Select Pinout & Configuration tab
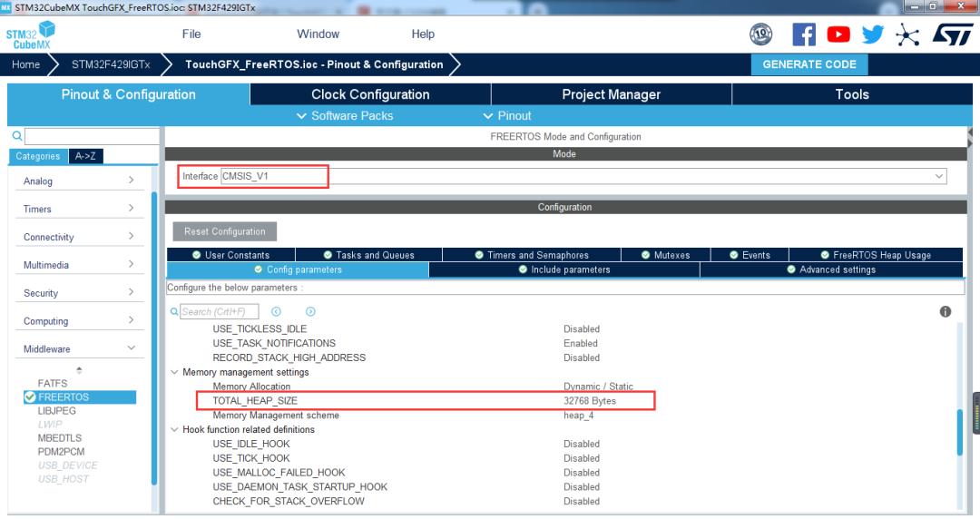 pyautogui.click(x=128, y=94)
